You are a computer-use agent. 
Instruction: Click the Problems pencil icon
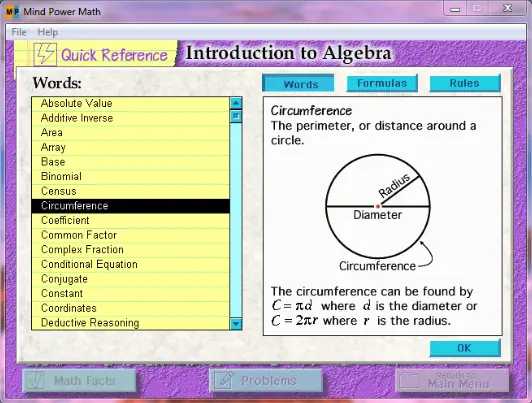(224, 381)
